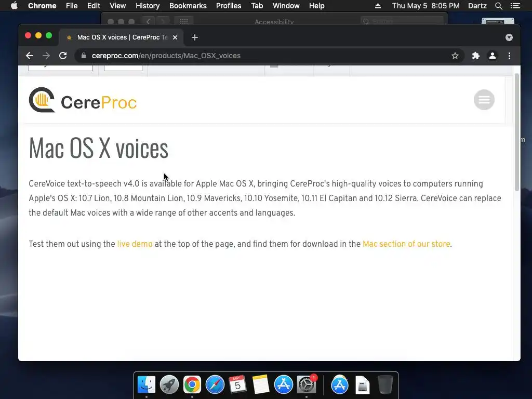Open Calendar from the Dock
The image size is (532, 399).
[238, 384]
